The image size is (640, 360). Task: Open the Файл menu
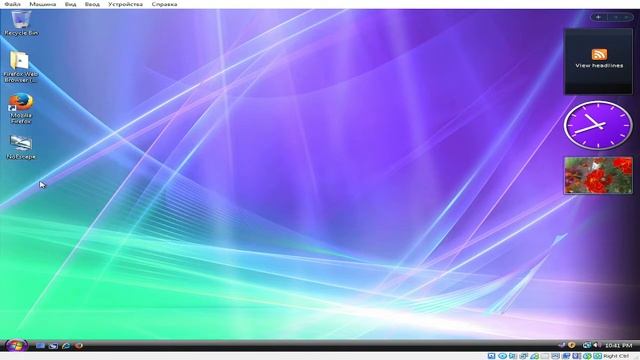tap(12, 4)
